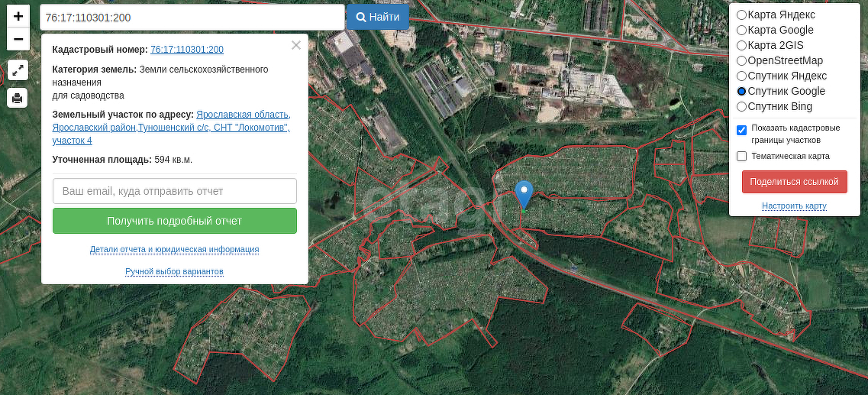Zoom in on the map

(18, 16)
